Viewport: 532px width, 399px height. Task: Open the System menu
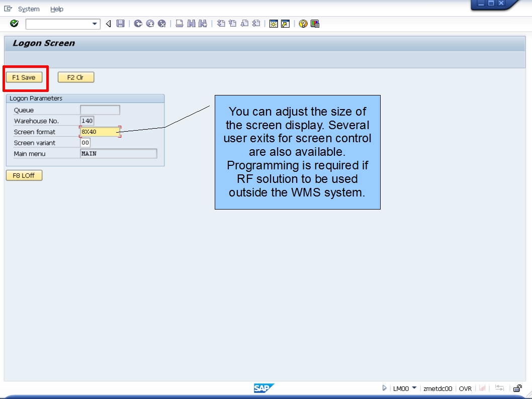[28, 9]
